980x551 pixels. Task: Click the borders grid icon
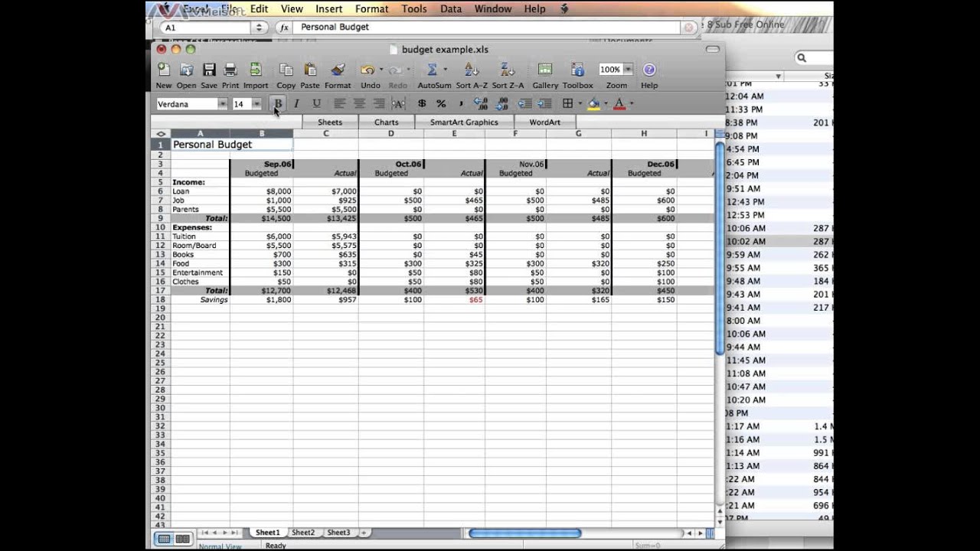567,103
